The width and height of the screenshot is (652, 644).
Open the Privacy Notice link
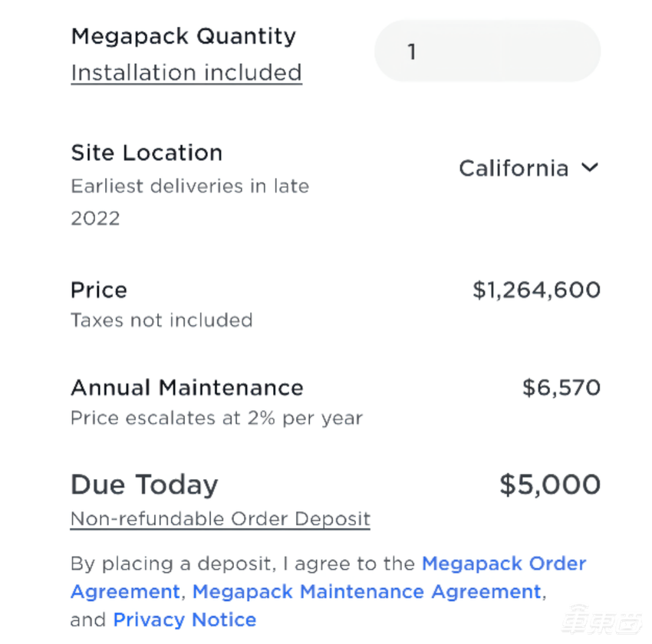(x=184, y=619)
